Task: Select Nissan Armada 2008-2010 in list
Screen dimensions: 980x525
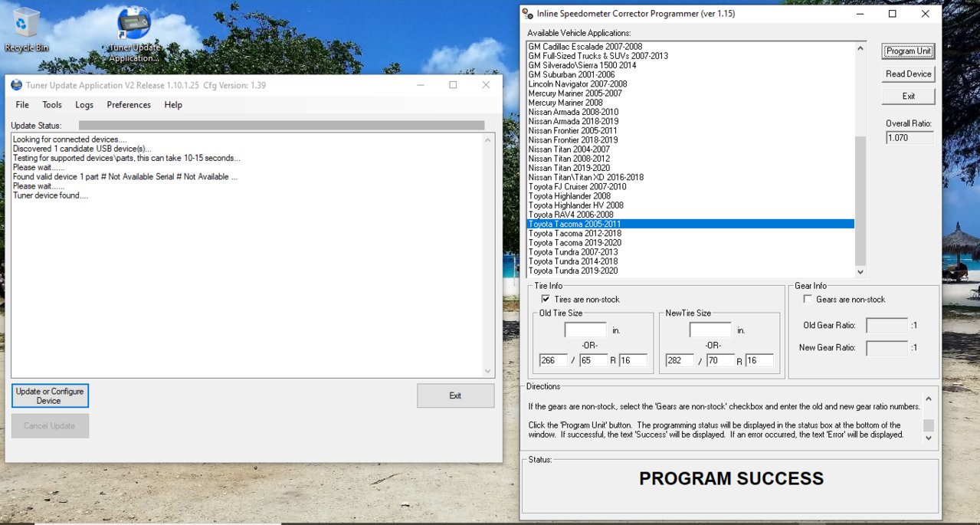Action: tap(690, 112)
